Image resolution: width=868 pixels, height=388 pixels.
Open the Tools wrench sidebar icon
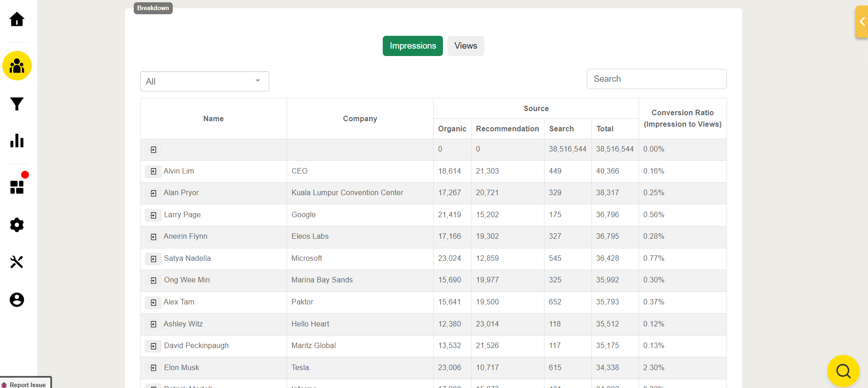point(17,262)
